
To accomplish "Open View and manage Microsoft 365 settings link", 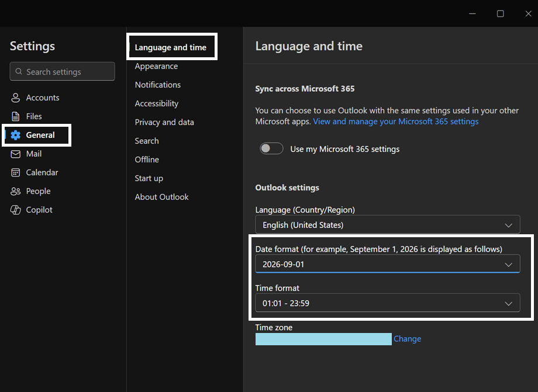I will point(396,122).
